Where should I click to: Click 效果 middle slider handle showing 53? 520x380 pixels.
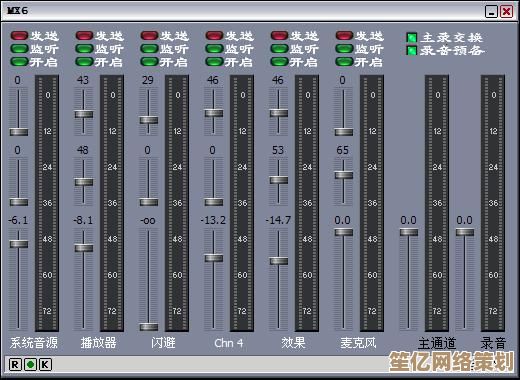coord(279,180)
